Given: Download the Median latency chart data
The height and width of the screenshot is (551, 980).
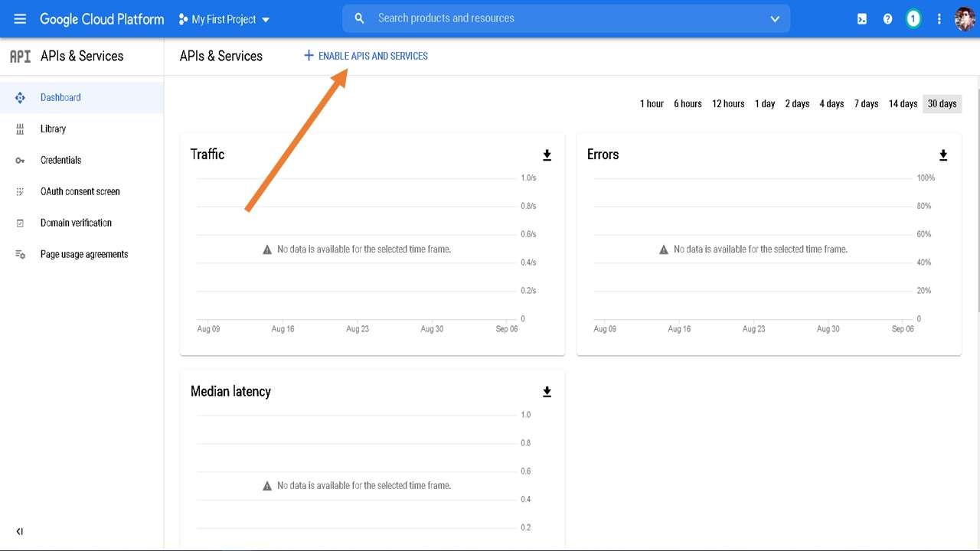Looking at the screenshot, I should [x=547, y=391].
